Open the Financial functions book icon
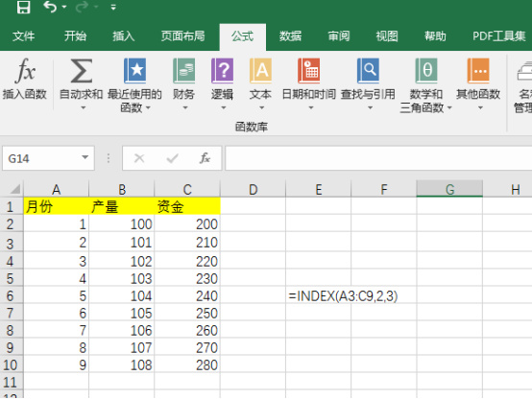Viewport: 532px width, 399px height. point(183,71)
